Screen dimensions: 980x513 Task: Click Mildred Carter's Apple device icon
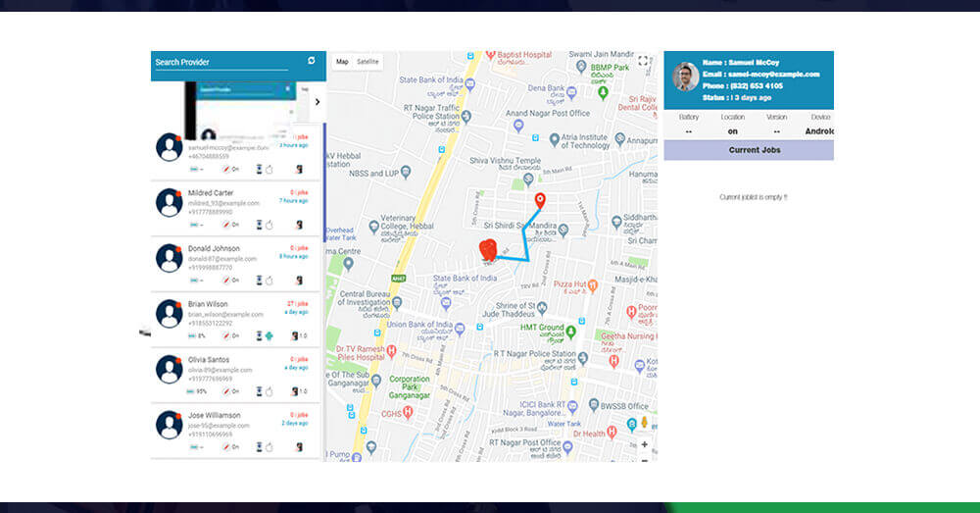[x=269, y=225]
